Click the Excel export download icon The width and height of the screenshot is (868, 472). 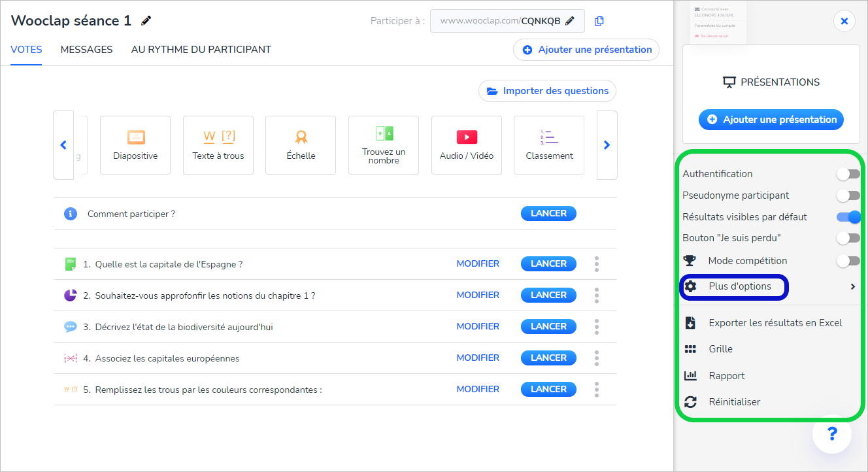[690, 323]
